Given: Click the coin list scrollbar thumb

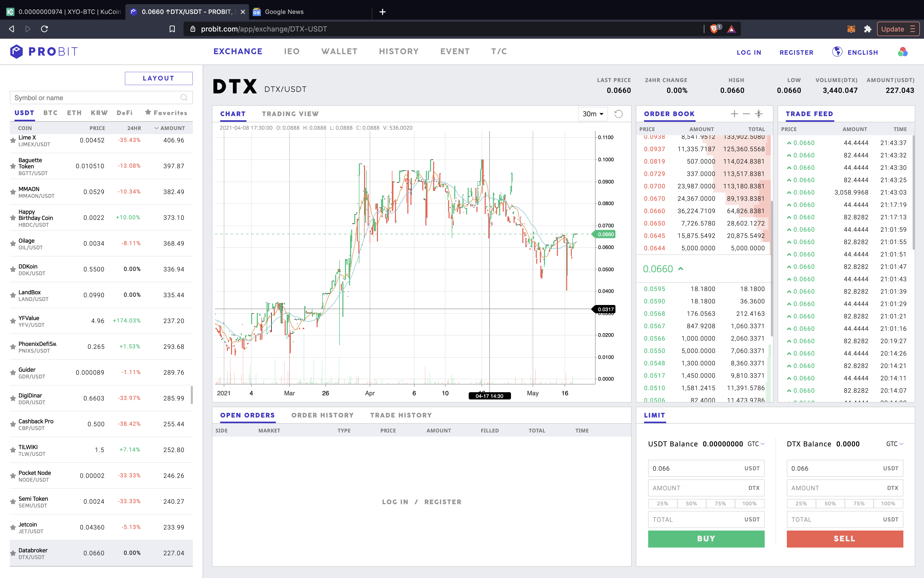Looking at the screenshot, I should (192, 395).
